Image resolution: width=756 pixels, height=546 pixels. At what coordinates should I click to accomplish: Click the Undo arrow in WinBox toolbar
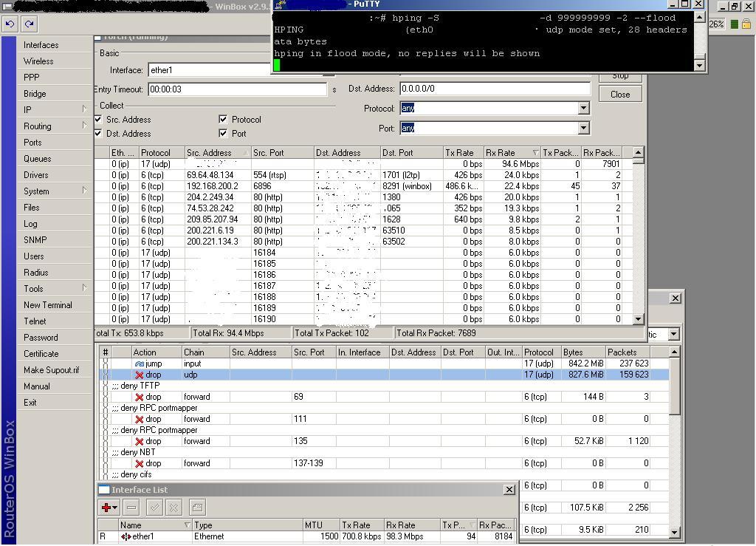10,24
